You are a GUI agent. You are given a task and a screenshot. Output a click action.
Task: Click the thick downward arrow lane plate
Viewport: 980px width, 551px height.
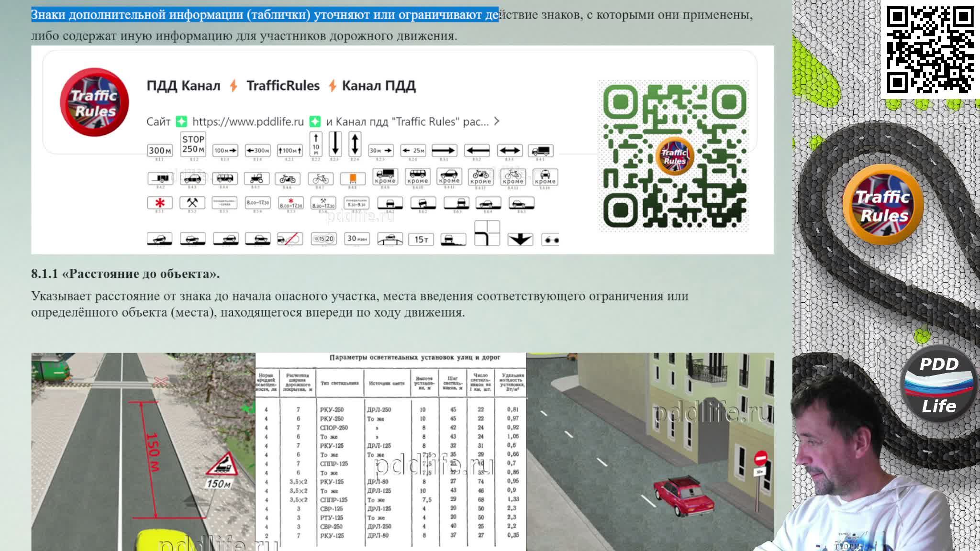520,239
